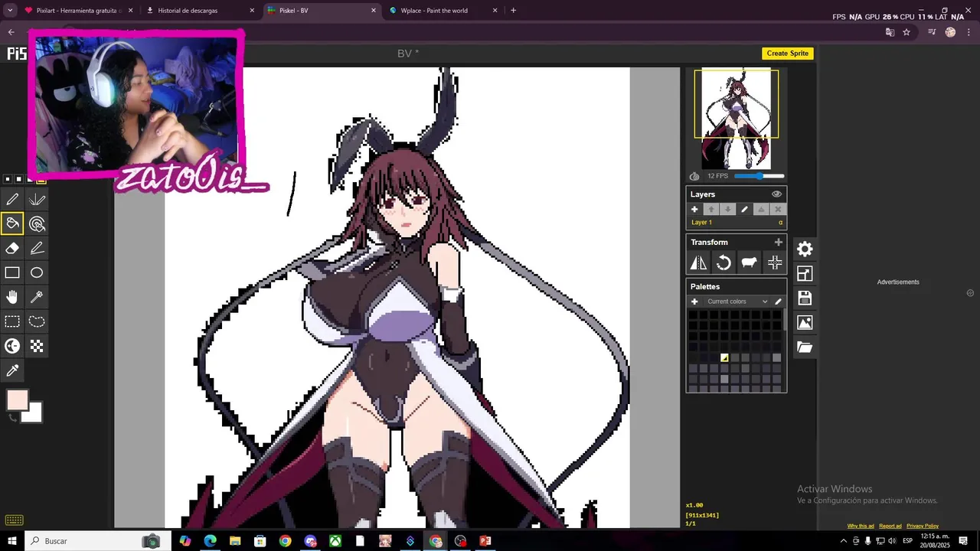Switch to Wplace - Paint the world tab
The image size is (980, 551).
point(443,11)
